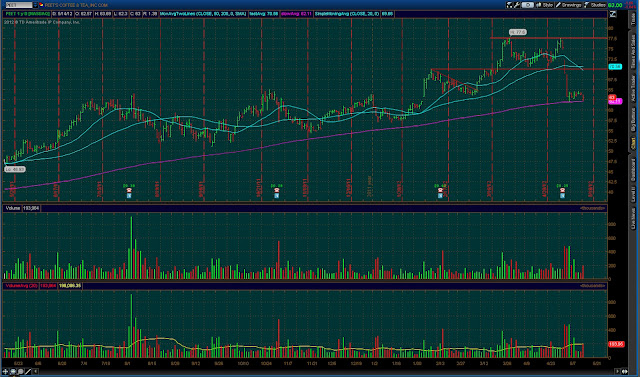
Task: Open the Dashboard sidebar tab
Action: coord(633,170)
